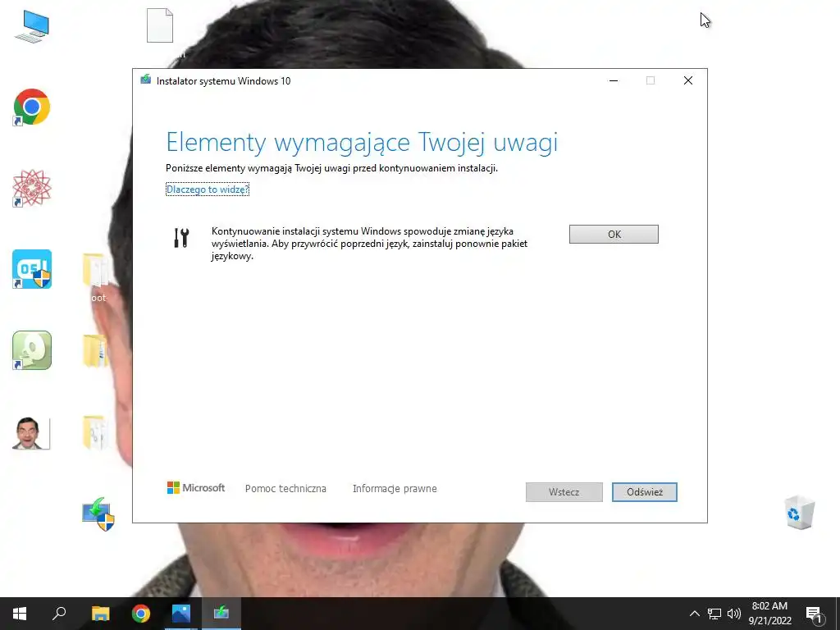Open the Windows Start menu
The image size is (840, 630).
pyautogui.click(x=20, y=614)
